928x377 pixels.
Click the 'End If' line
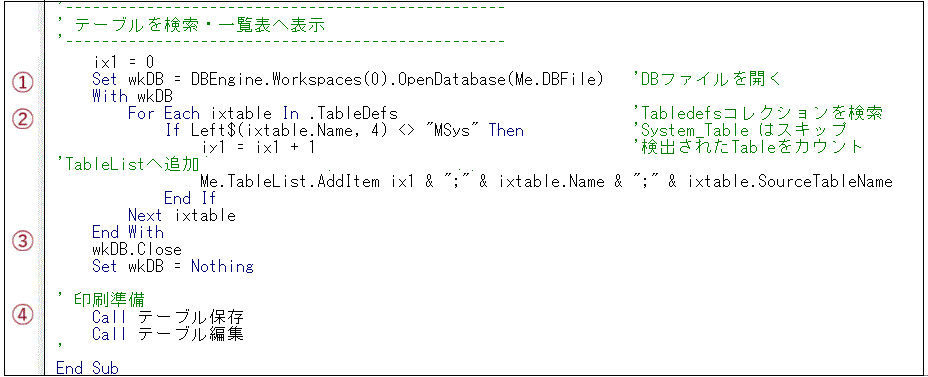click(x=189, y=198)
